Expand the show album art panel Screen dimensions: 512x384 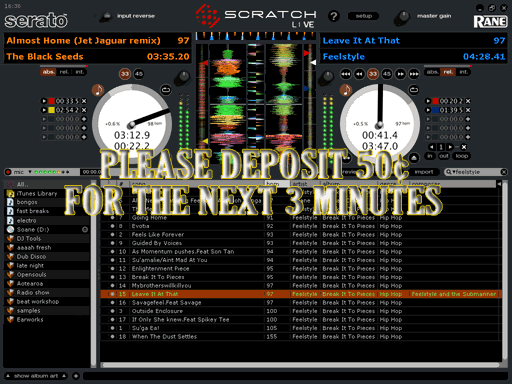coord(36,376)
